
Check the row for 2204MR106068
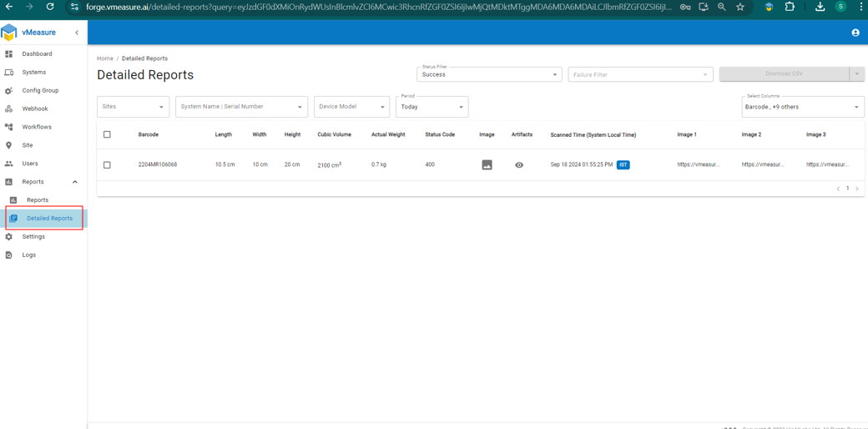107,165
